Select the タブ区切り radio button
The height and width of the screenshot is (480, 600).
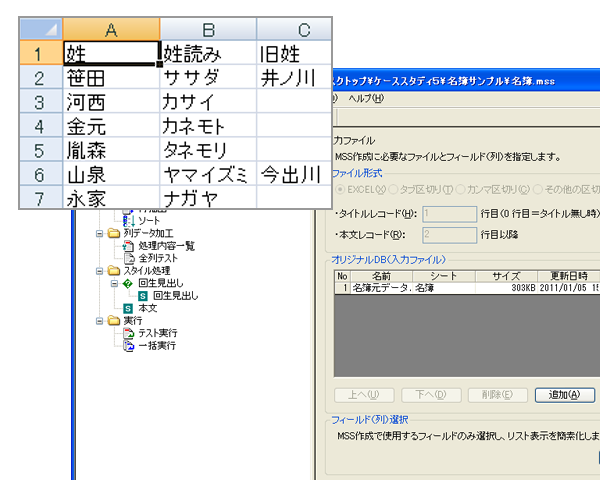(x=393, y=189)
